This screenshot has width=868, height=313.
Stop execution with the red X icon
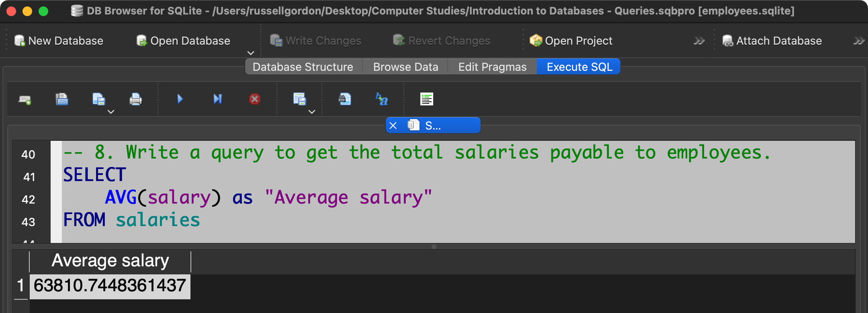255,99
